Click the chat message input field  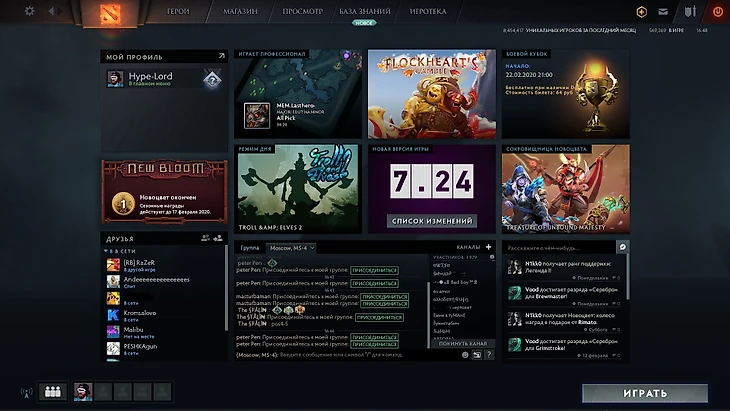(347, 355)
